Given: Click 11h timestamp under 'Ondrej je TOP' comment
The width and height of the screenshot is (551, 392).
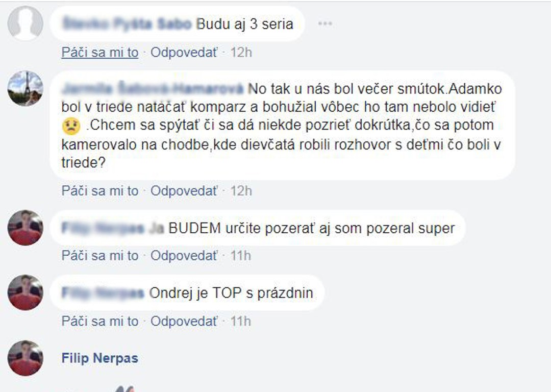Looking at the screenshot, I should 241,321.
